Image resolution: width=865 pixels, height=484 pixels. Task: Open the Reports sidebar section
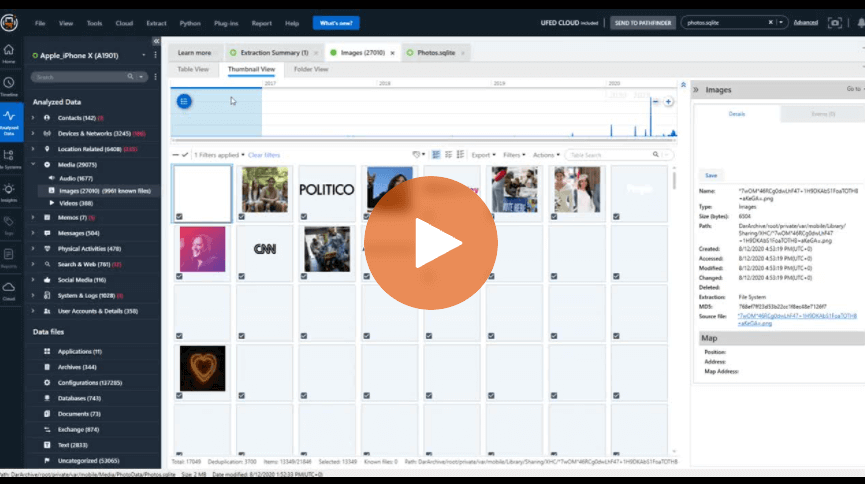[x=9, y=258]
